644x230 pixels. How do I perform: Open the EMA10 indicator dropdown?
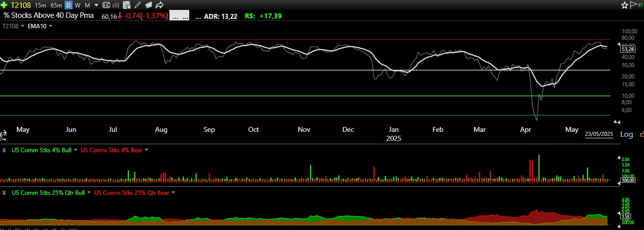click(50, 26)
